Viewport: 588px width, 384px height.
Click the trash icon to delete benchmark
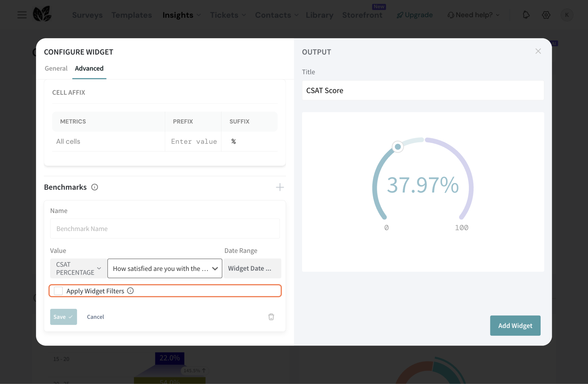(x=271, y=317)
